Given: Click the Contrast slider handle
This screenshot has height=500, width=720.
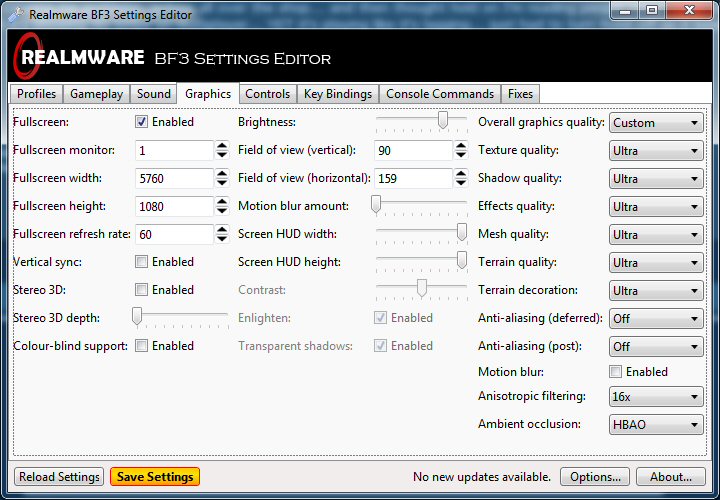Looking at the screenshot, I should pos(422,288).
